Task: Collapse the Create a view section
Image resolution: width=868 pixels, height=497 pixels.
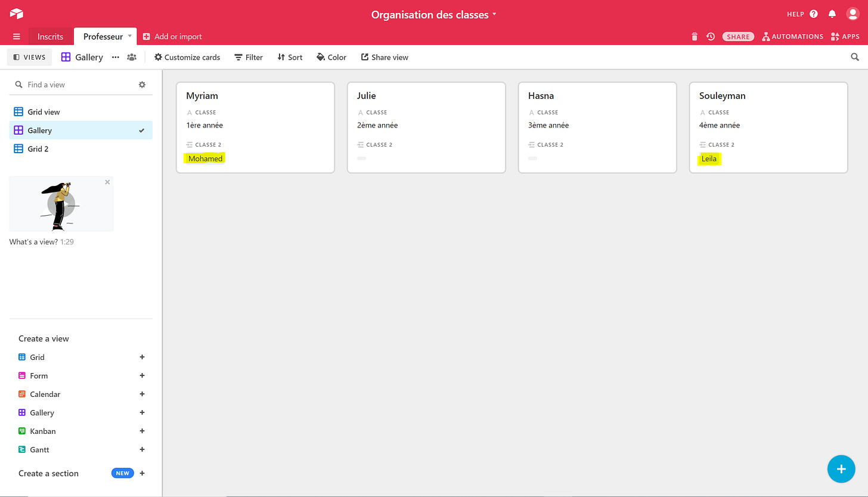Action: [44, 338]
